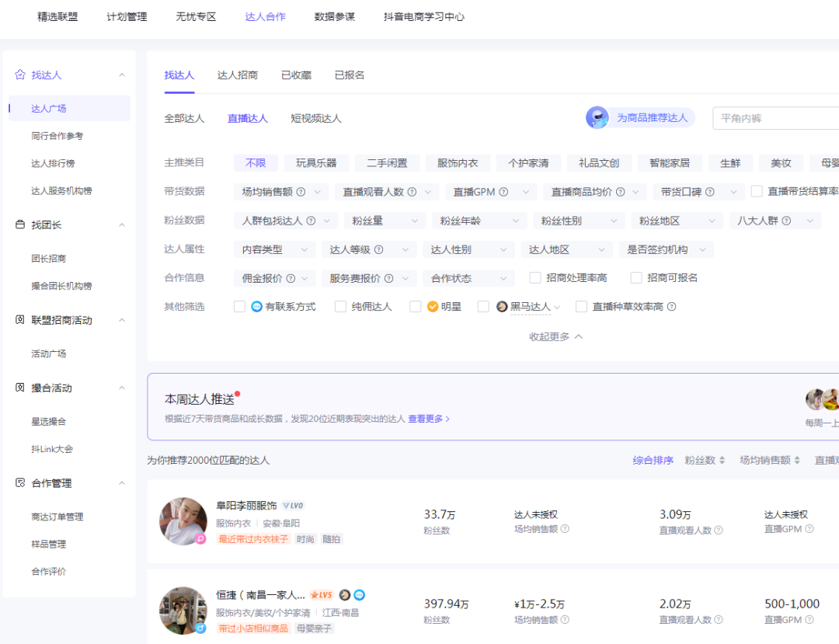Switch to the 达人招商 tab
This screenshot has width=839, height=644.
(238, 75)
